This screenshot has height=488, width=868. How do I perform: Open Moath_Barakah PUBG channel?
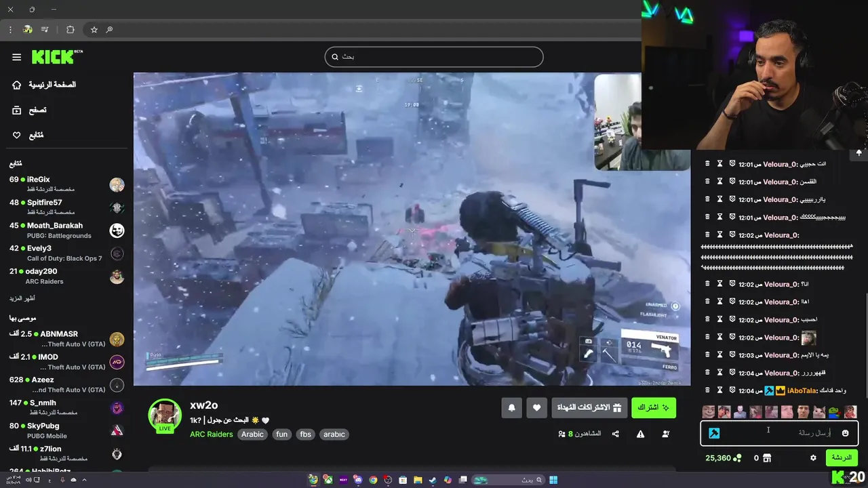tap(66, 230)
